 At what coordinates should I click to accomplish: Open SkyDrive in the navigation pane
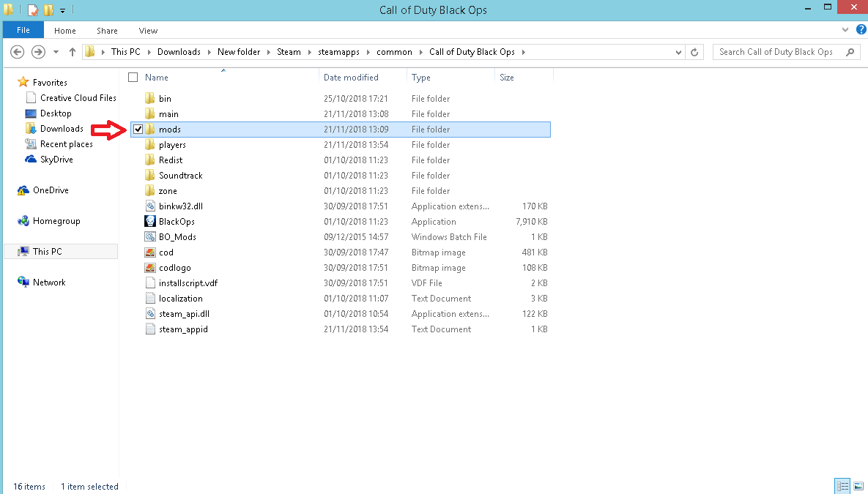point(56,160)
